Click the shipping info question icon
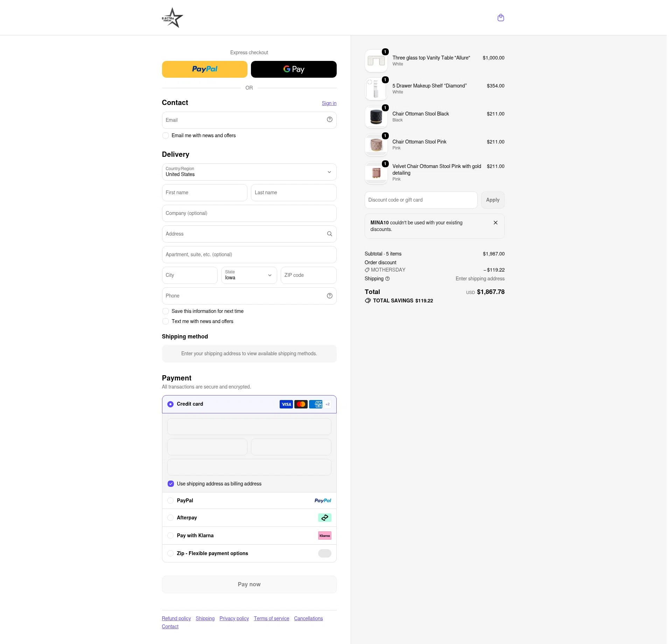This screenshot has height=644, width=672. tap(387, 279)
